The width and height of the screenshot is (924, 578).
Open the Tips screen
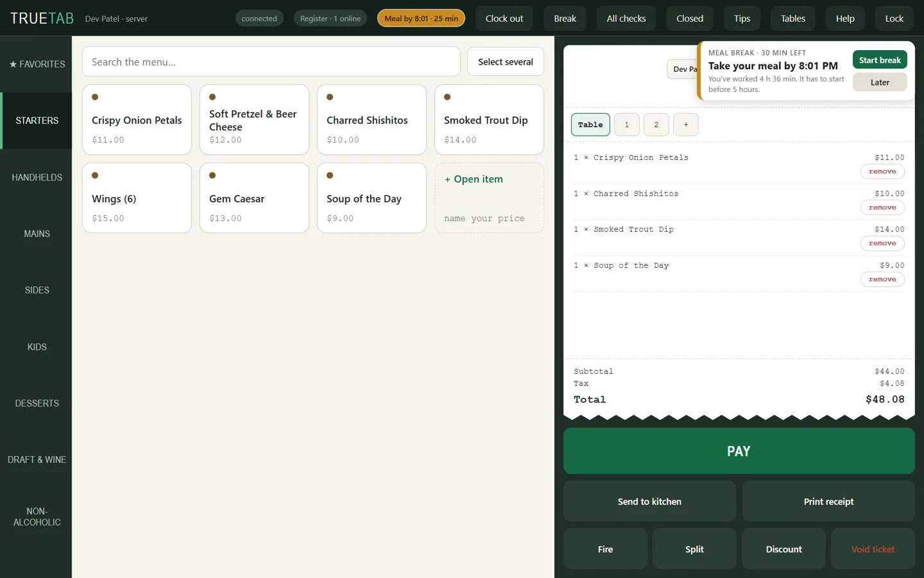[742, 19]
